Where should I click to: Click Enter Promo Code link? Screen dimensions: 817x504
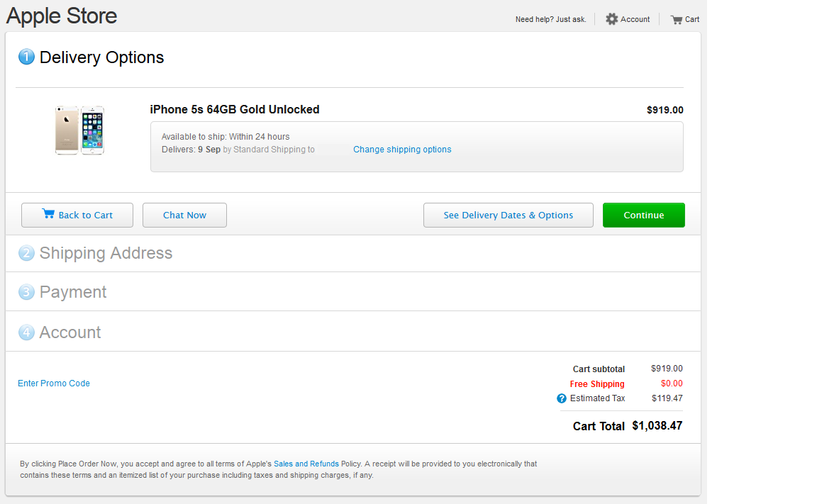click(x=54, y=383)
